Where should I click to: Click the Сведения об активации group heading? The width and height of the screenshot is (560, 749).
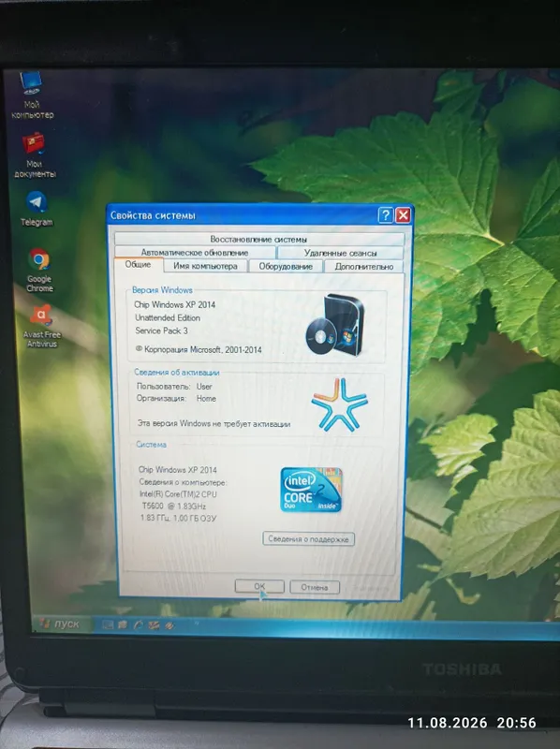pos(177,372)
